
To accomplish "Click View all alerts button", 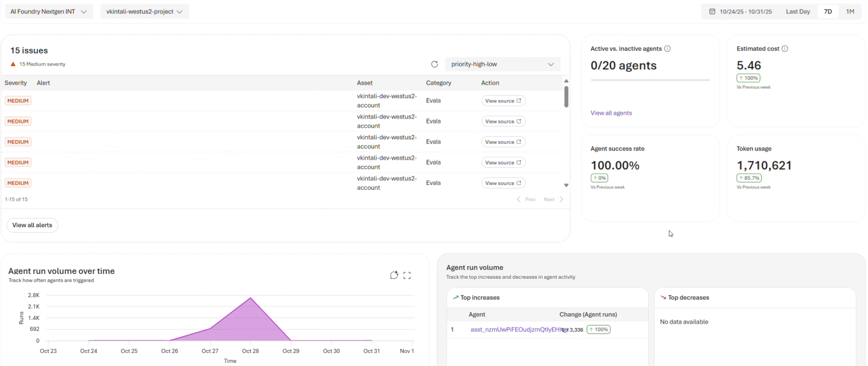I will [x=32, y=225].
